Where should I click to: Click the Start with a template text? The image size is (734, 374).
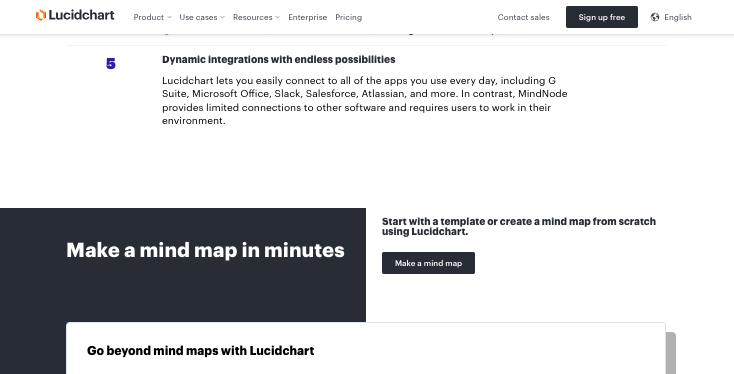(519, 227)
